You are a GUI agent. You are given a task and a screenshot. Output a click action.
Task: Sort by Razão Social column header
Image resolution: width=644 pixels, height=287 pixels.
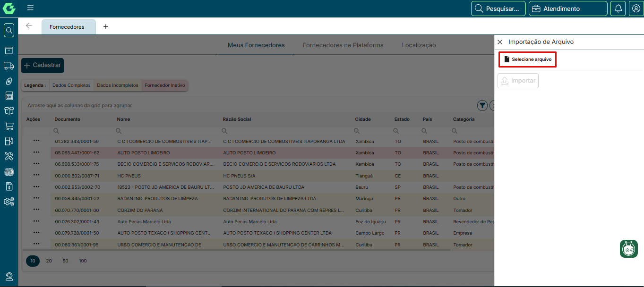coord(237,119)
